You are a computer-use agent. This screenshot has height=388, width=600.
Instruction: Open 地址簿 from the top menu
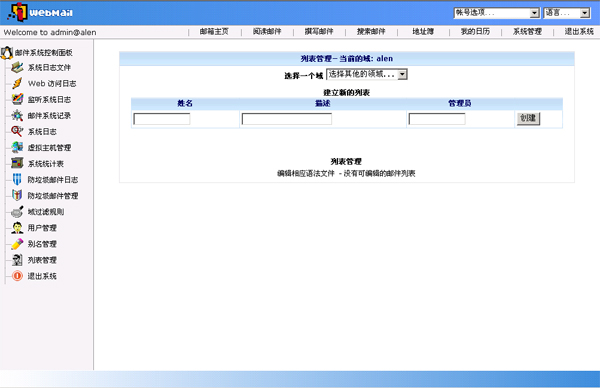(423, 31)
